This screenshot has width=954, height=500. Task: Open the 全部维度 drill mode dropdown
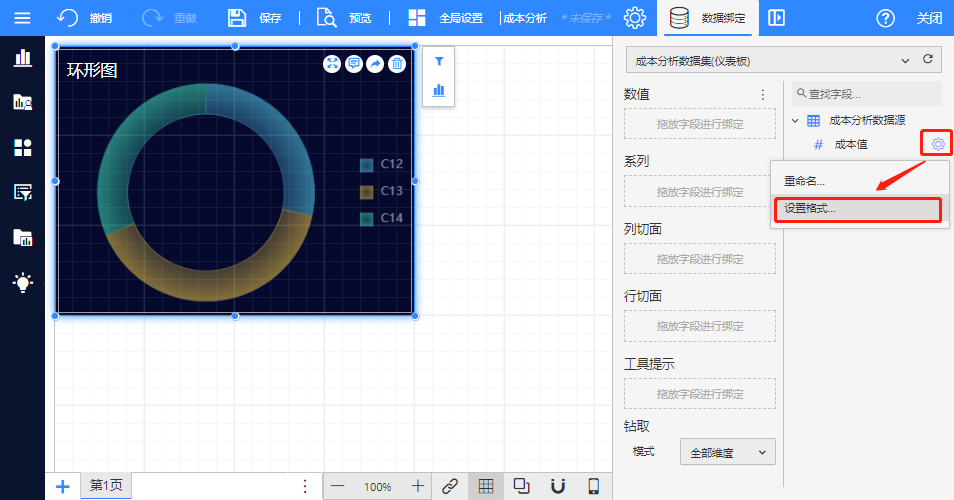click(727, 452)
